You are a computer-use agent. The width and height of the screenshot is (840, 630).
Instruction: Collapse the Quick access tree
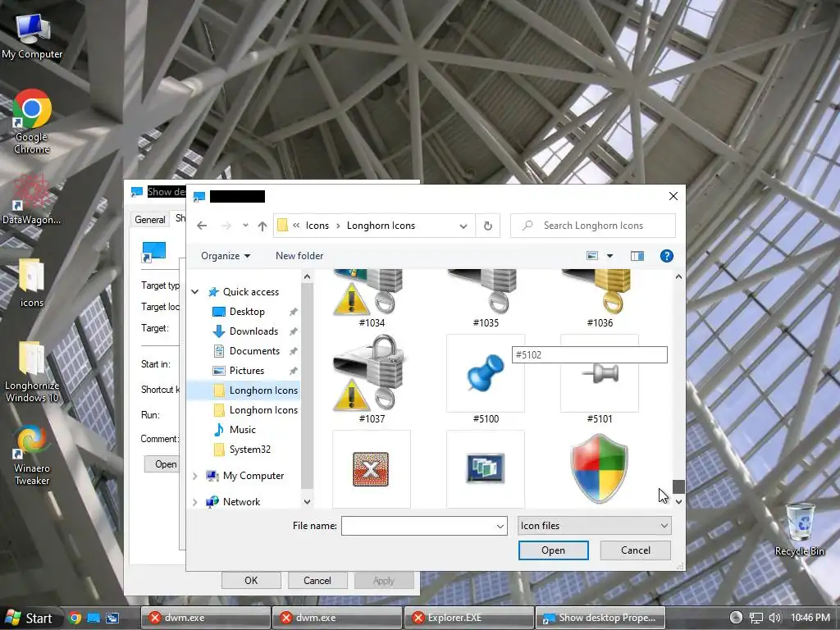[195, 292]
